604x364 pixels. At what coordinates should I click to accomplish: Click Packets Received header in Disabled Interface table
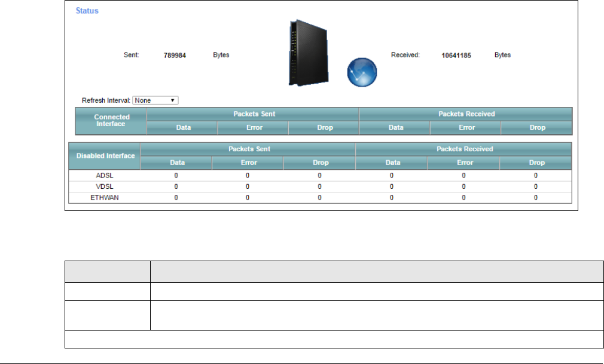464,149
